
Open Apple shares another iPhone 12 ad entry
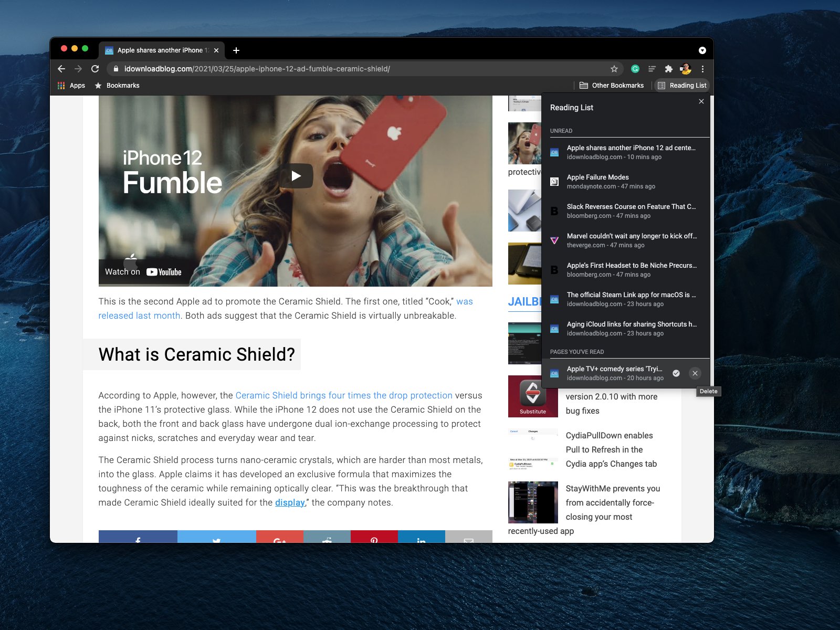click(x=626, y=152)
